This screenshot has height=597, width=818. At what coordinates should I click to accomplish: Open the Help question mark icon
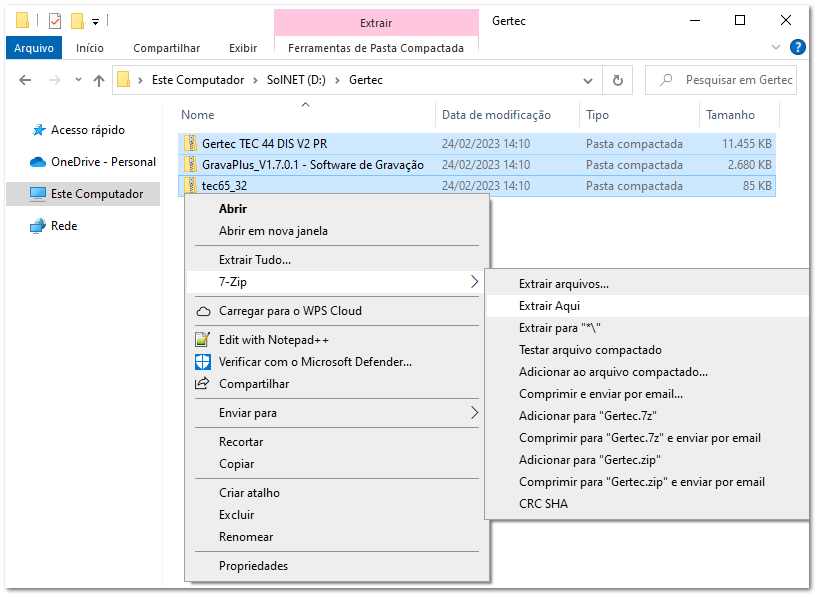pos(797,46)
